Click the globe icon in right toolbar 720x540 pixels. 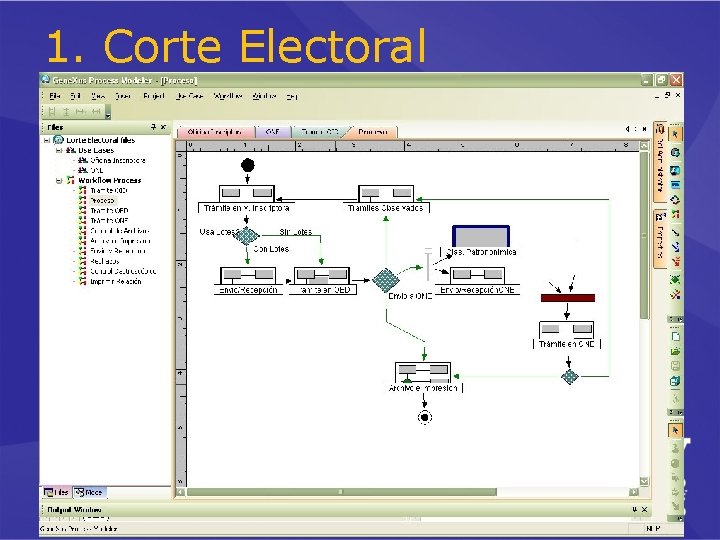675,152
